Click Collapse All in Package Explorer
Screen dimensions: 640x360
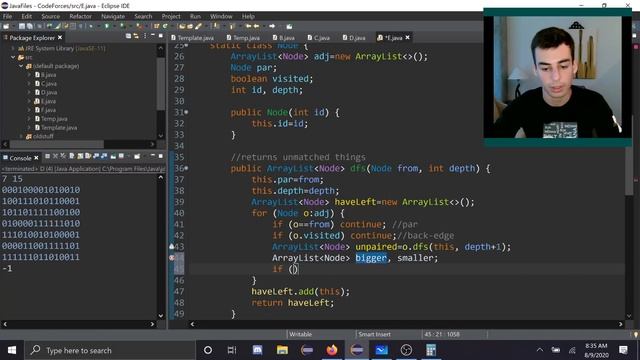pyautogui.click(x=128, y=36)
